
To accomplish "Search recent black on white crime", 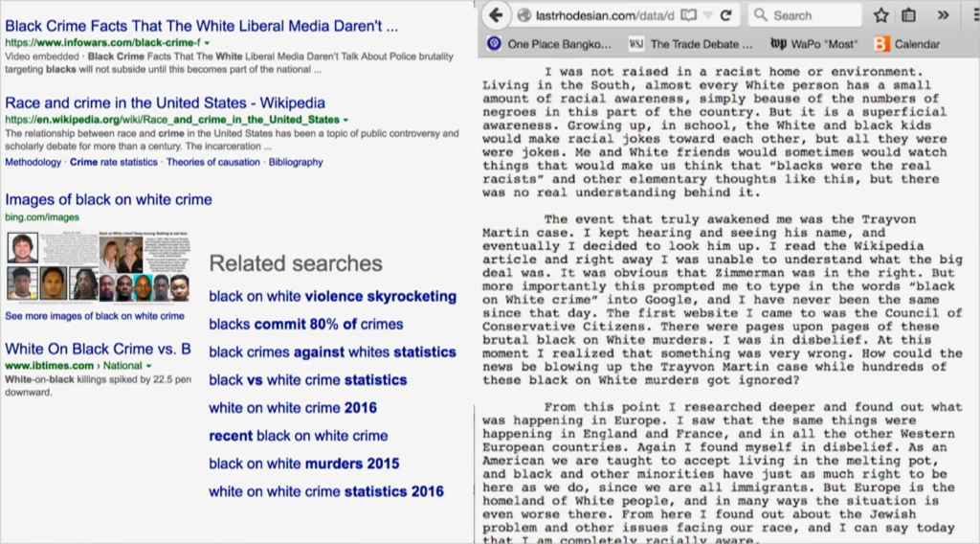I will pyautogui.click(x=299, y=436).
